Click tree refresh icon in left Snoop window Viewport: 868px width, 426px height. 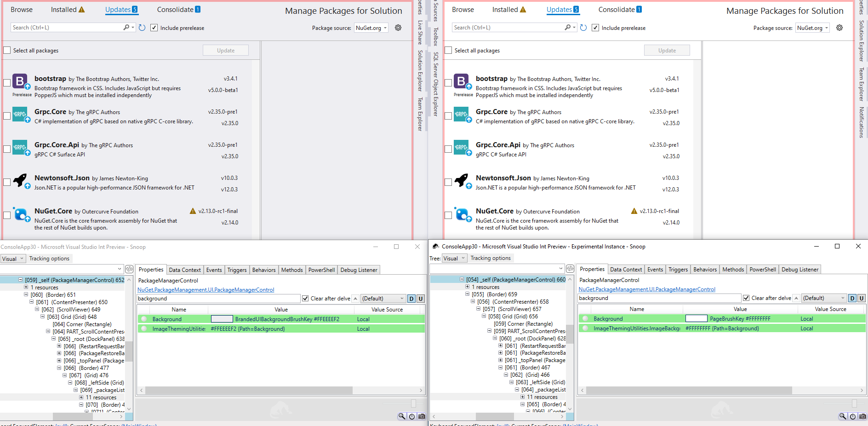129,269
